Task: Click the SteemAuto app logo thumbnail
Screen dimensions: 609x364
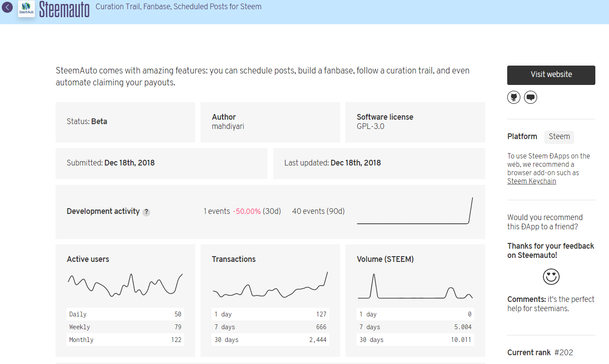Action: pos(26,8)
